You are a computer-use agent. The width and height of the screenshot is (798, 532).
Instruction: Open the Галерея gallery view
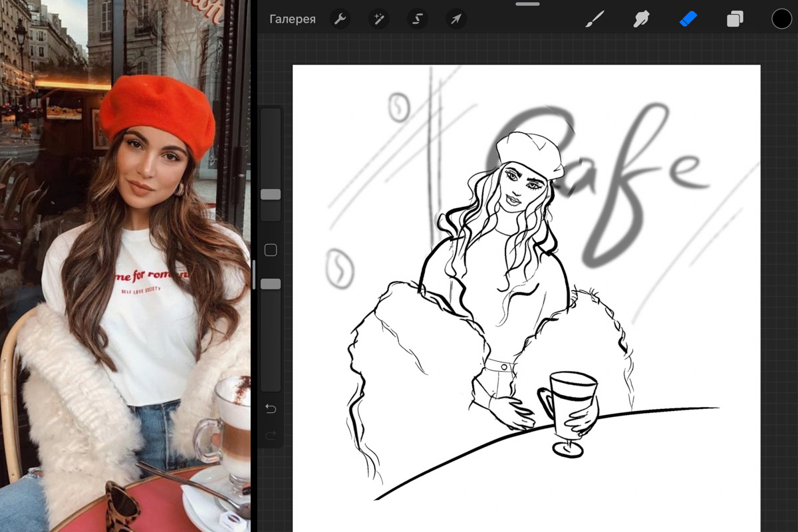[292, 19]
